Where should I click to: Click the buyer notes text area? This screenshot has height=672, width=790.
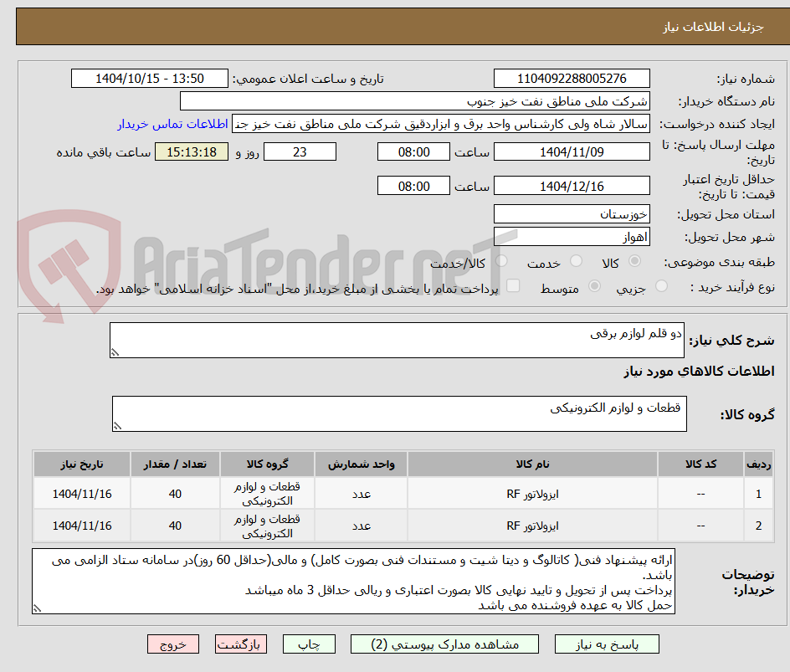tap(353, 582)
